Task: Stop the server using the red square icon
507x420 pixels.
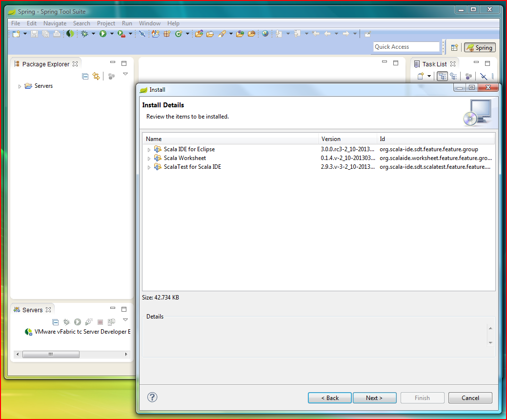Action: 100,322
